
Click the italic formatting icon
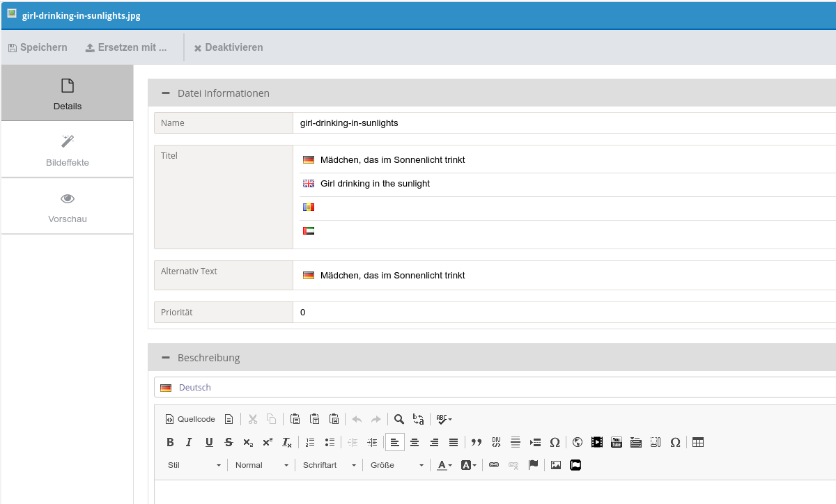(x=189, y=442)
